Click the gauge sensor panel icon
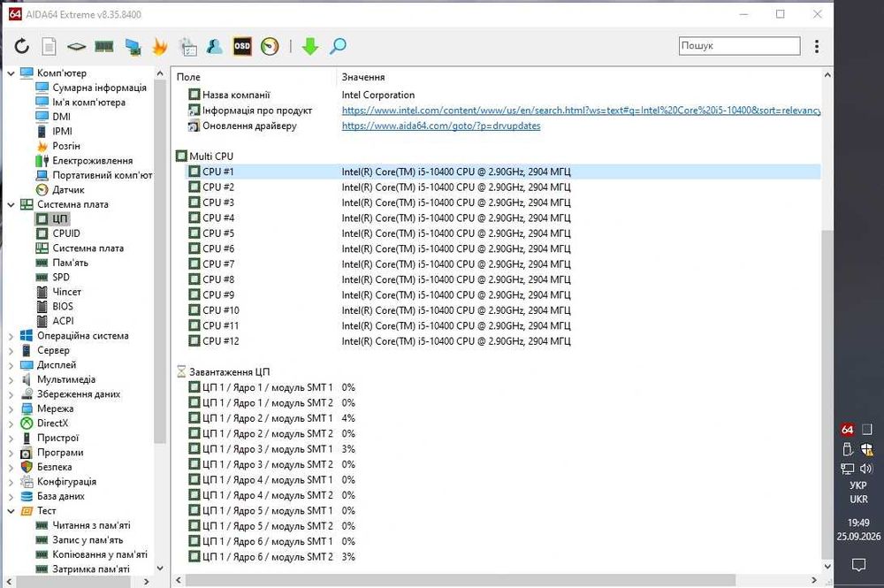The height and width of the screenshot is (588, 884). tap(270, 46)
